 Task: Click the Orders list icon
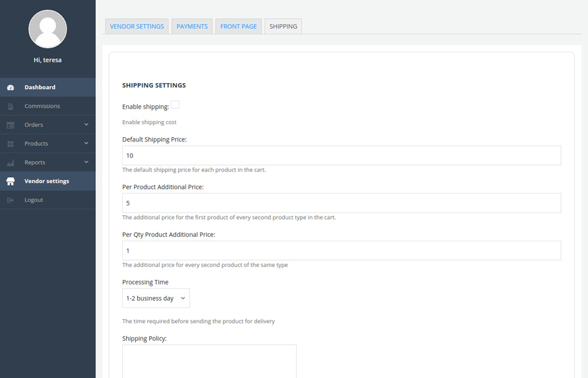coord(10,125)
